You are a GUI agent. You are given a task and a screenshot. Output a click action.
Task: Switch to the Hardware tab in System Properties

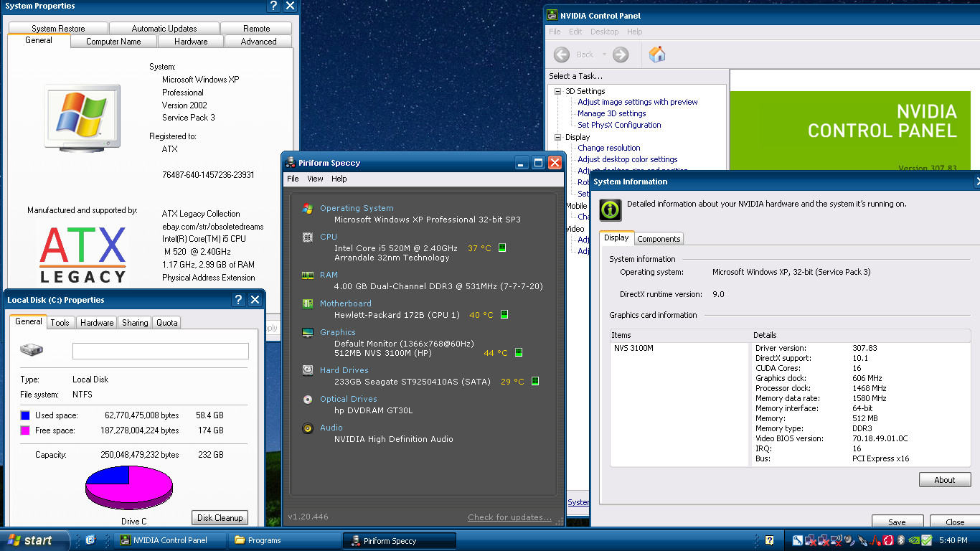click(x=191, y=42)
